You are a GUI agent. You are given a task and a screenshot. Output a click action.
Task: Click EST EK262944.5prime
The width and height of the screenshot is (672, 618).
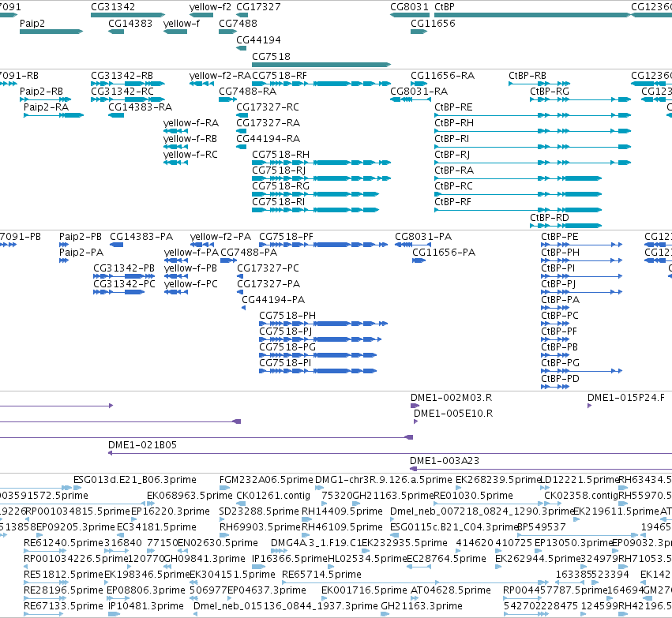pos(498,567)
